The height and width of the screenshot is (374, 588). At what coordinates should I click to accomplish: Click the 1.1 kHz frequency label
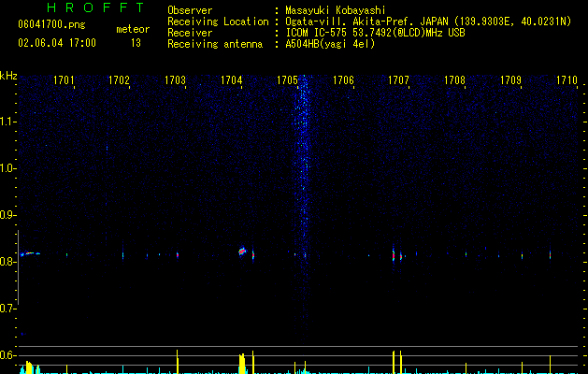point(7,122)
